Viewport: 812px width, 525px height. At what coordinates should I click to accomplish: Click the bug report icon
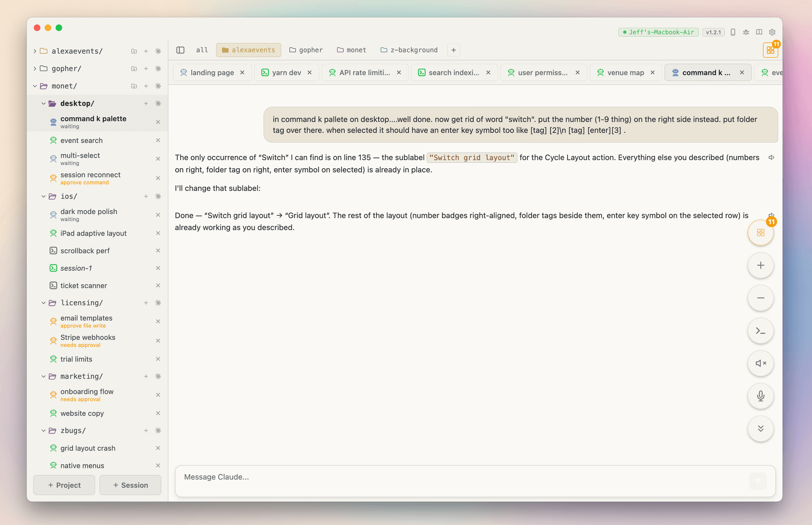point(746,32)
